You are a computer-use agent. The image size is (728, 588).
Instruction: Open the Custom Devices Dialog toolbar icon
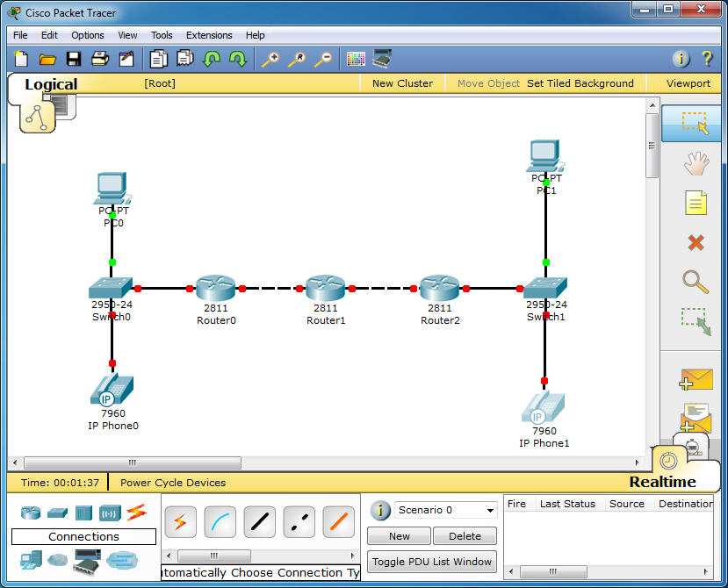[382, 59]
